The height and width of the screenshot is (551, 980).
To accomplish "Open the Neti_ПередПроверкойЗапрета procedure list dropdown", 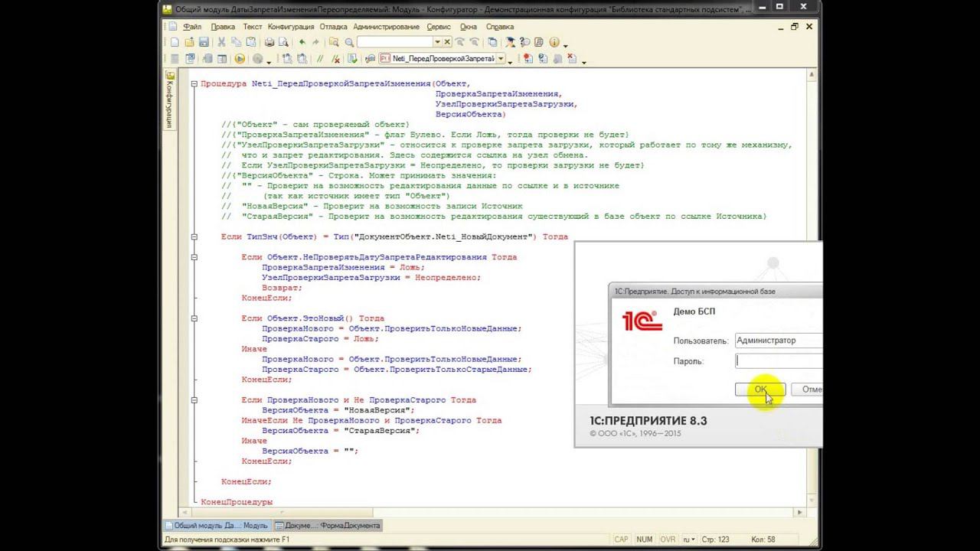I will (501, 59).
